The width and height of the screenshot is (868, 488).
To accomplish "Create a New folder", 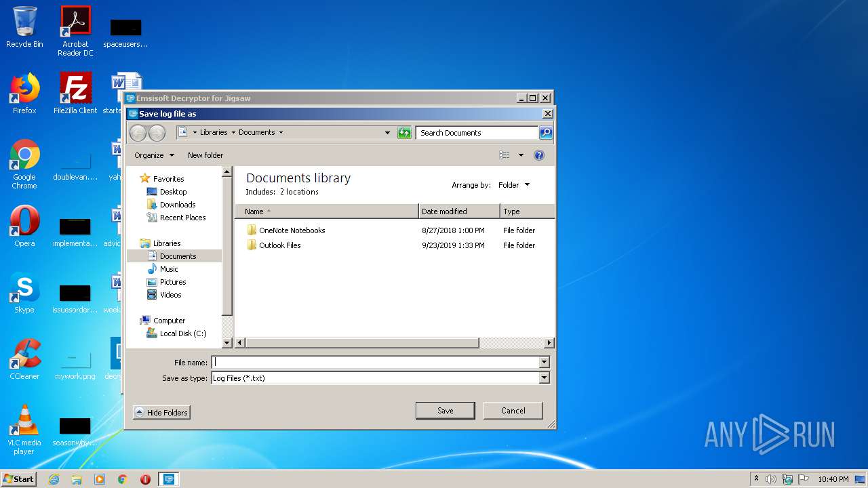I will pos(205,155).
